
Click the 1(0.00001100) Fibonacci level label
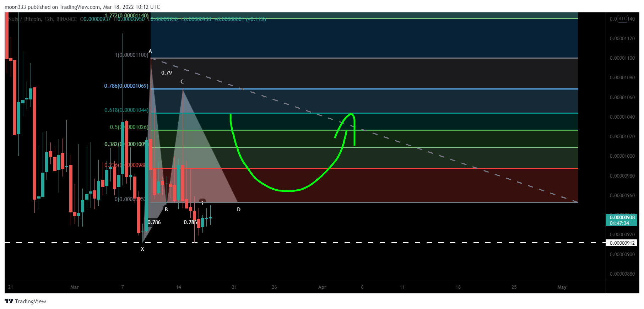point(131,55)
